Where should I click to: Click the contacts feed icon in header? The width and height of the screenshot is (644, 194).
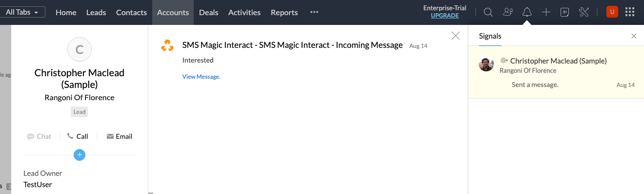point(508,12)
